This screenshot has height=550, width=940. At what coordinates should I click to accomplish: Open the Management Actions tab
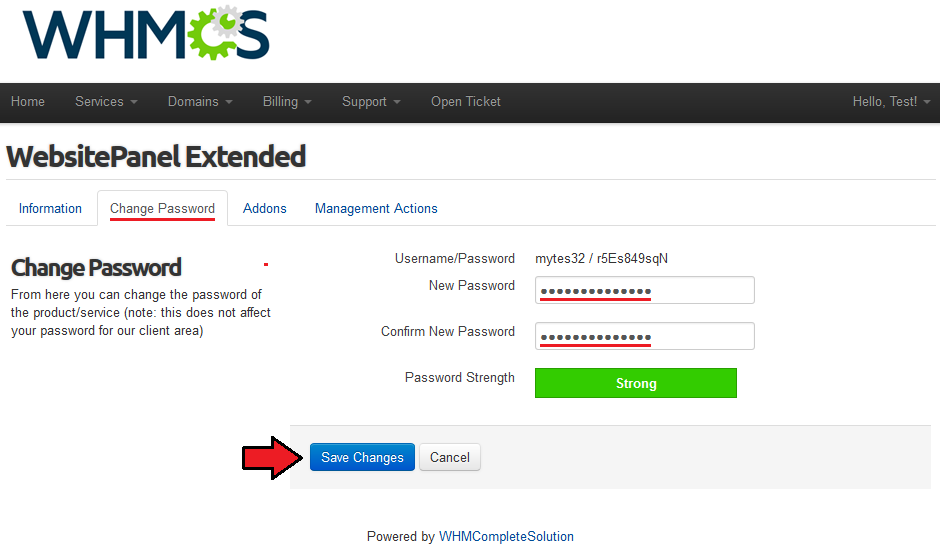pos(376,209)
